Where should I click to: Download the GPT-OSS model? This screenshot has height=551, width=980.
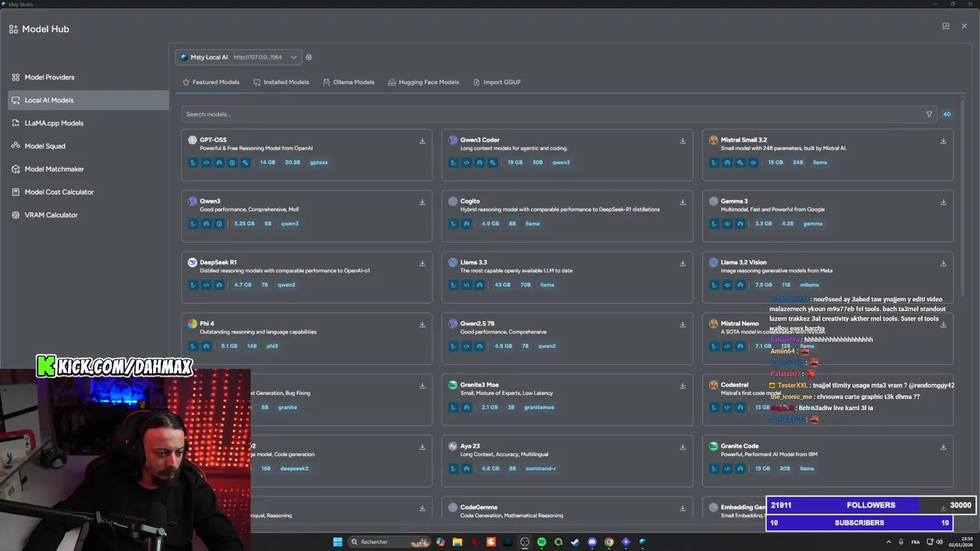[x=422, y=141]
